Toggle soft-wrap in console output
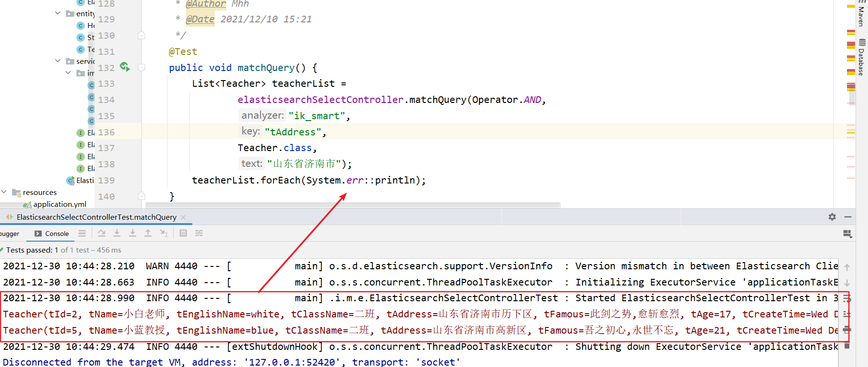 (847, 299)
